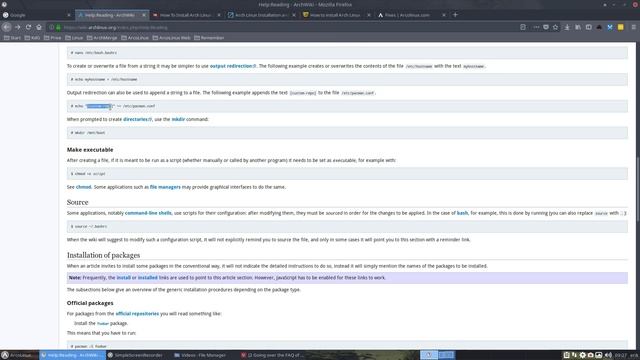
Task: Switch to the Google tab
Action: [35, 15]
